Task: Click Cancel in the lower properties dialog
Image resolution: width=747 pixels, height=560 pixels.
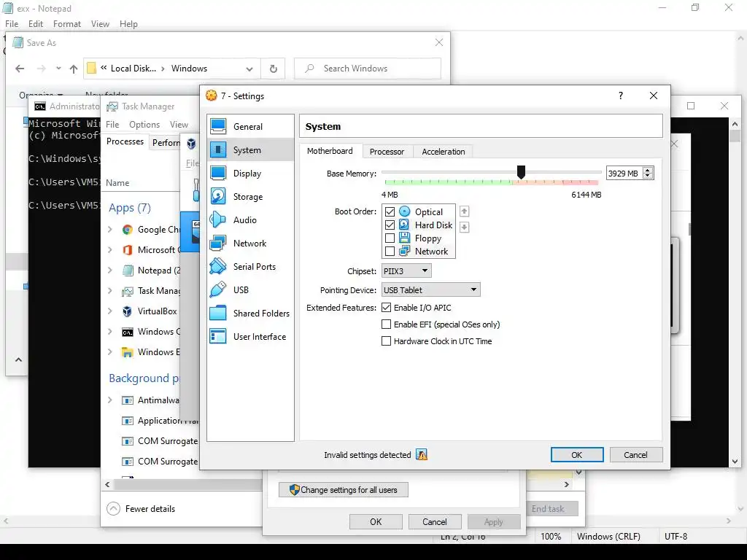Action: [435, 522]
